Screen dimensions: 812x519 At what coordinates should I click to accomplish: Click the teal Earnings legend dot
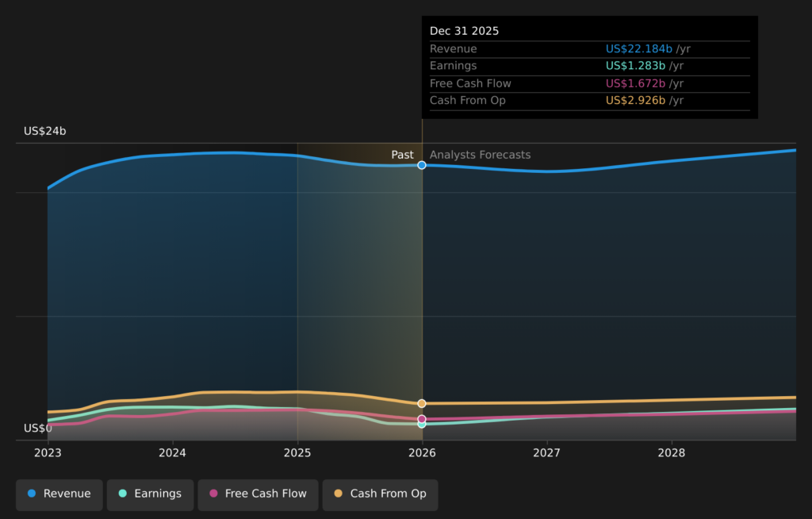coord(122,494)
